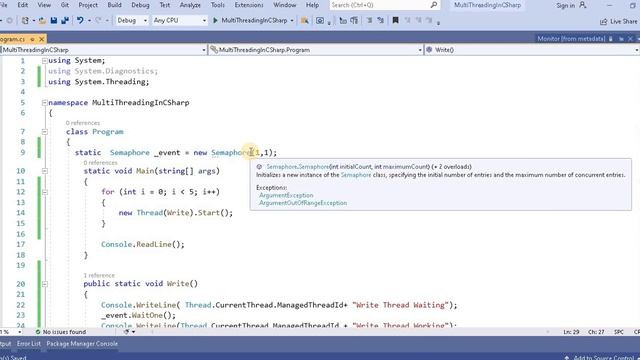The height and width of the screenshot is (360, 640).
Task: Open the Test menu
Action: point(164,5)
